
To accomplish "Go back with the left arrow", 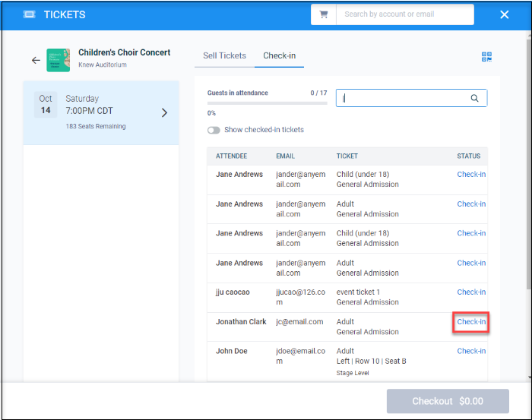I will pyautogui.click(x=36, y=60).
